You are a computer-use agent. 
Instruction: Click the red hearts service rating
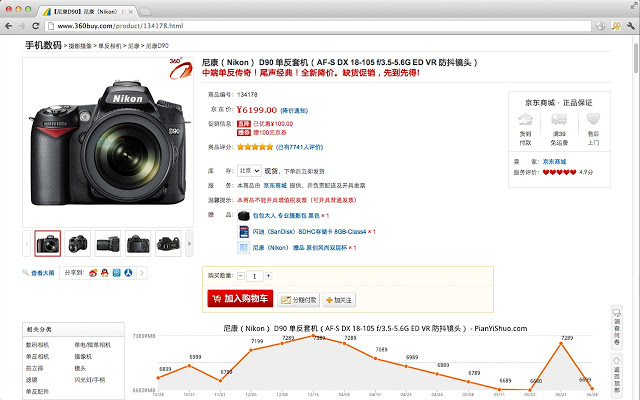pyautogui.click(x=559, y=172)
